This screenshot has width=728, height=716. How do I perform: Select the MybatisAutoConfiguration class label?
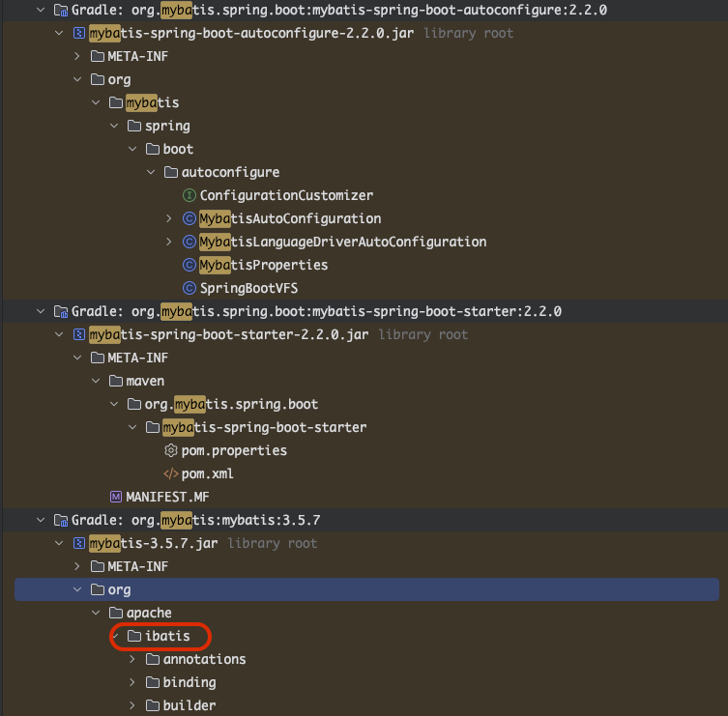(x=290, y=218)
